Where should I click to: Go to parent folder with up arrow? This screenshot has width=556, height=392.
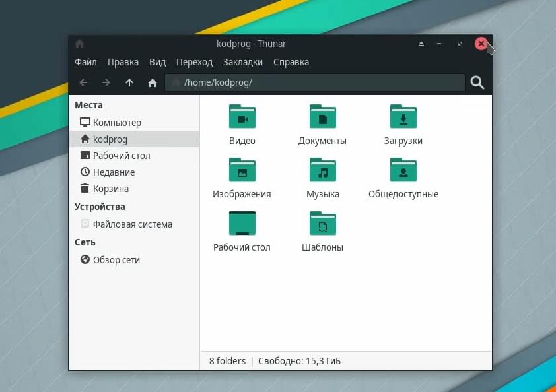pyautogui.click(x=129, y=82)
